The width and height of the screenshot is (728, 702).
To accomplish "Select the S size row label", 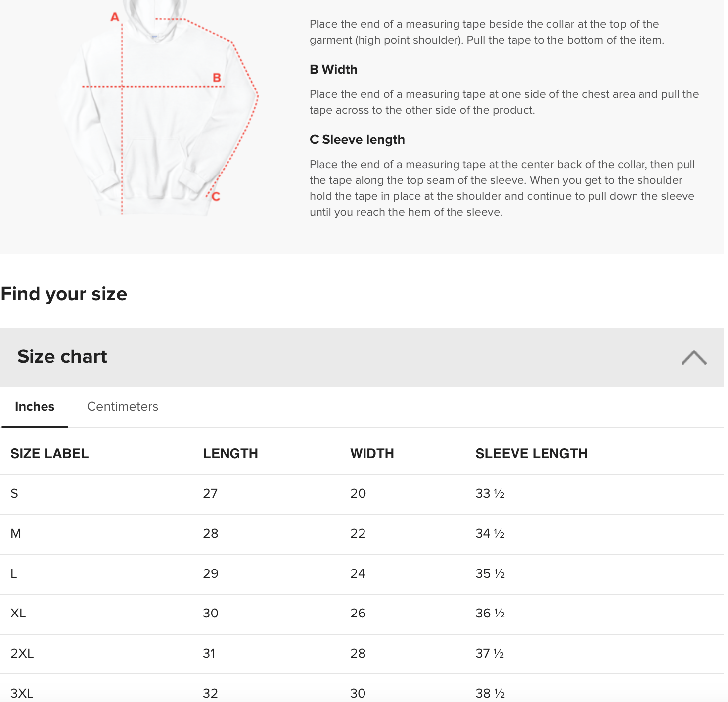I will tap(14, 493).
